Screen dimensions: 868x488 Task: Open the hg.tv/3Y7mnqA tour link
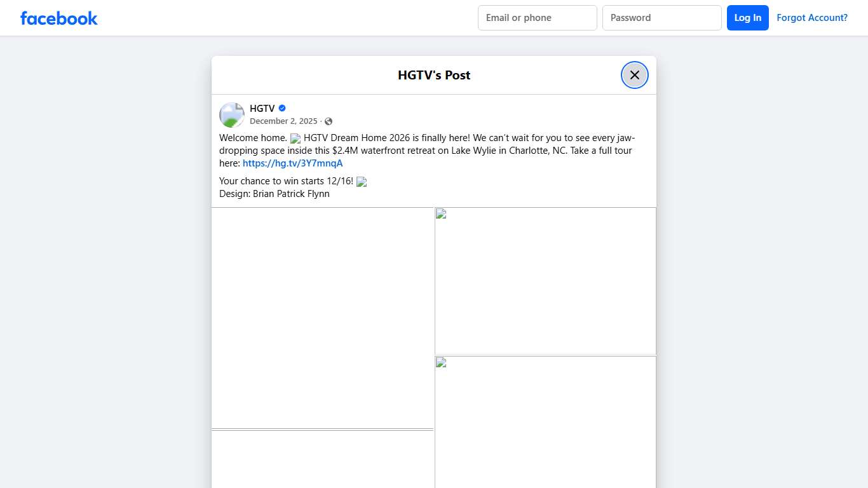coord(292,163)
